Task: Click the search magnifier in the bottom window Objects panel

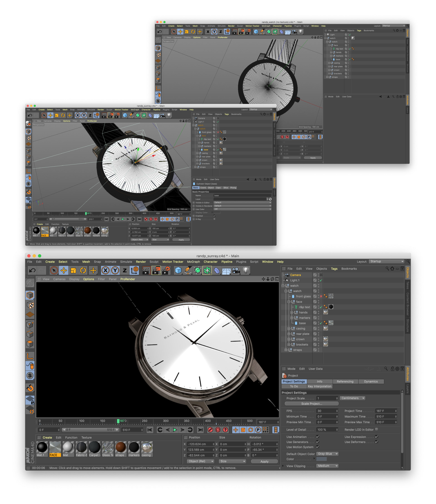Action: (x=387, y=268)
